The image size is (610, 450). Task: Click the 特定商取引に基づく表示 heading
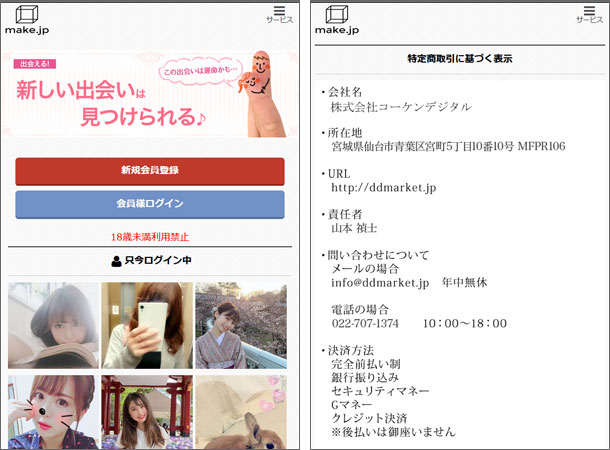pyautogui.click(x=460, y=59)
